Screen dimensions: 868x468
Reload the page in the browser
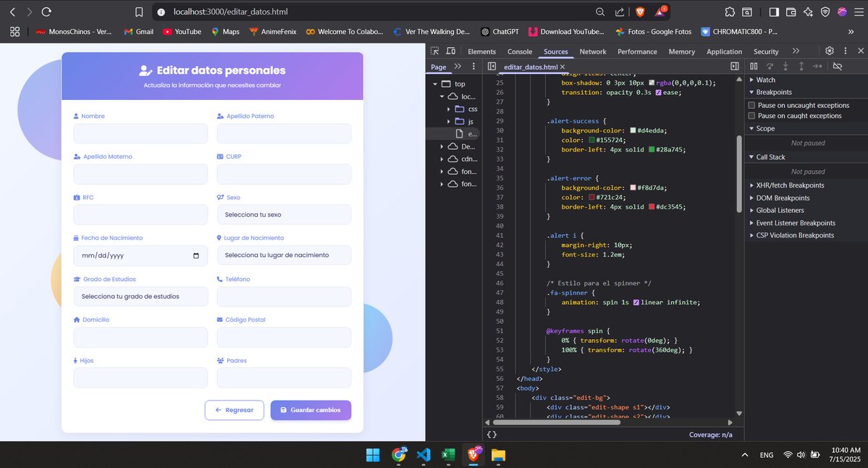point(46,12)
